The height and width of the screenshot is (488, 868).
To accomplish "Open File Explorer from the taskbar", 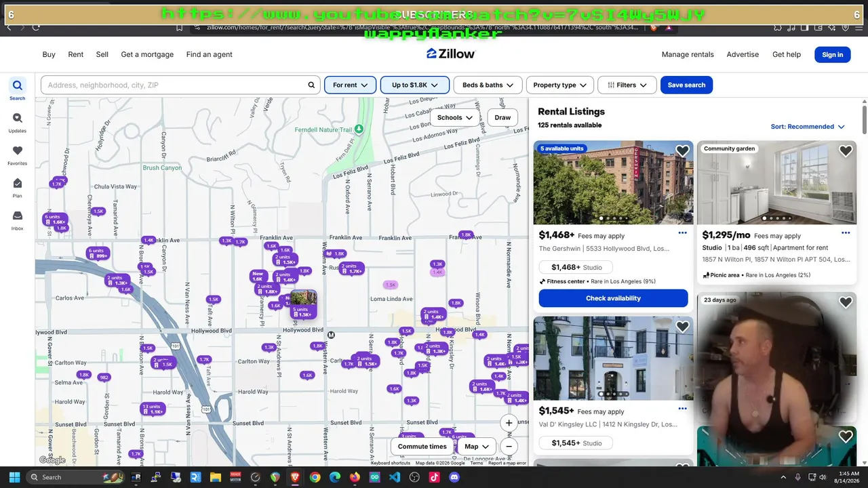I will pos(216,477).
